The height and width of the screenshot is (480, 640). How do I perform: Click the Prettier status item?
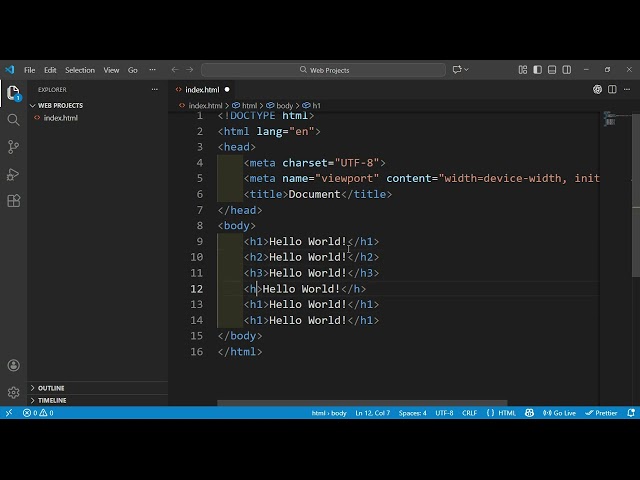(x=601, y=413)
